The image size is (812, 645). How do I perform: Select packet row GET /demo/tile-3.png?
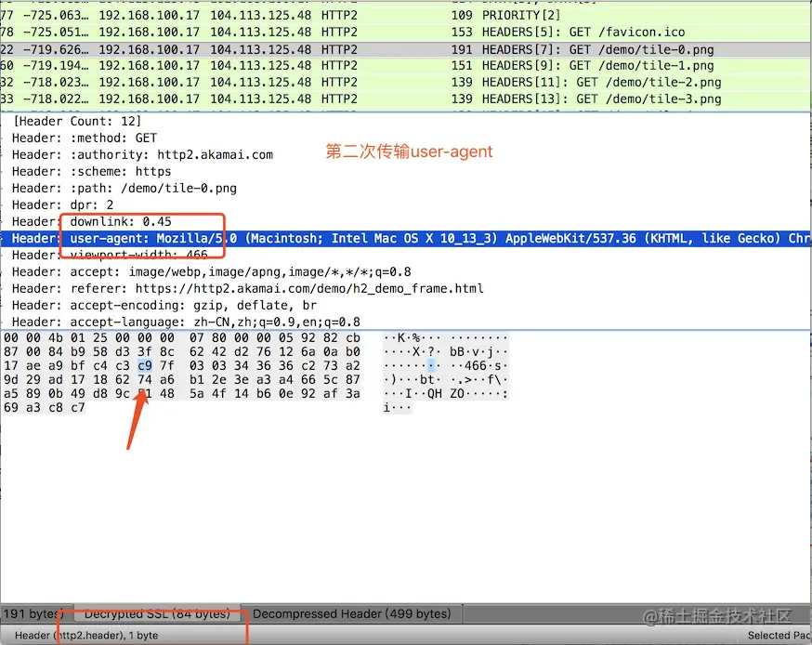406,99
